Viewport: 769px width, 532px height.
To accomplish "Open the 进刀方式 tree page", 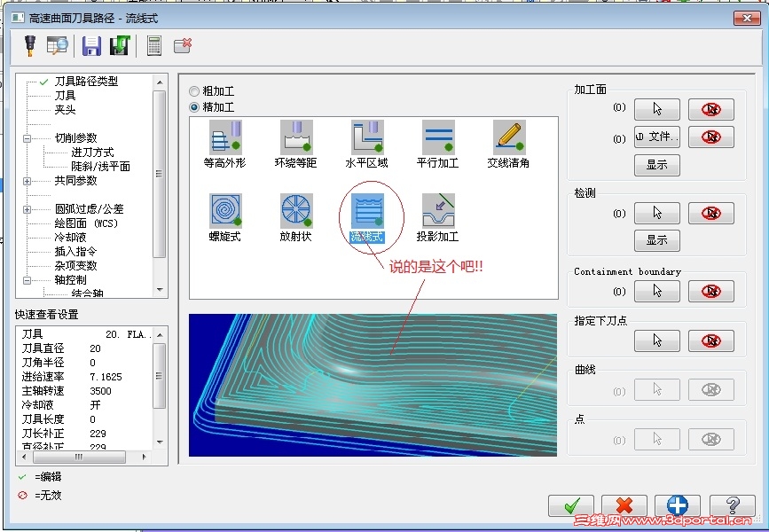I will tap(92, 153).
